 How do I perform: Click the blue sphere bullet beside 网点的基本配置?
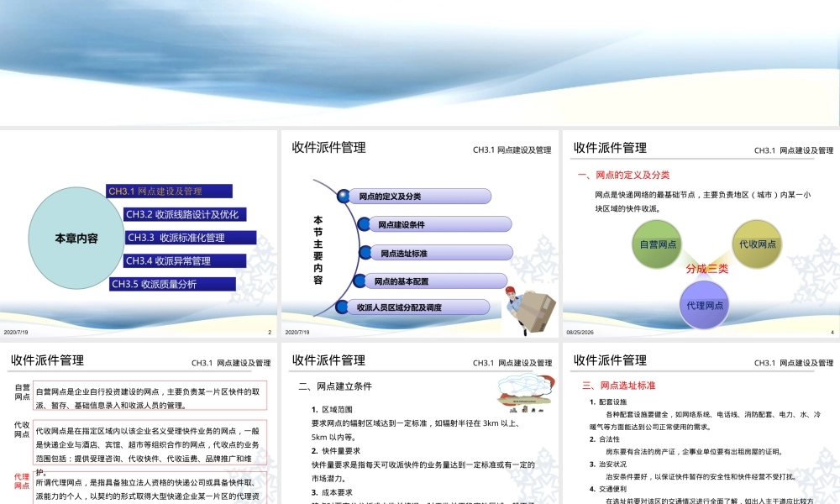(x=360, y=281)
